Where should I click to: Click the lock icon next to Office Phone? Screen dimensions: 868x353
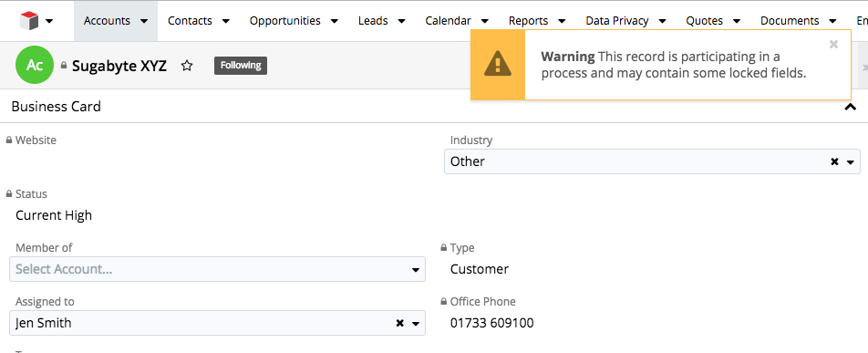443,301
